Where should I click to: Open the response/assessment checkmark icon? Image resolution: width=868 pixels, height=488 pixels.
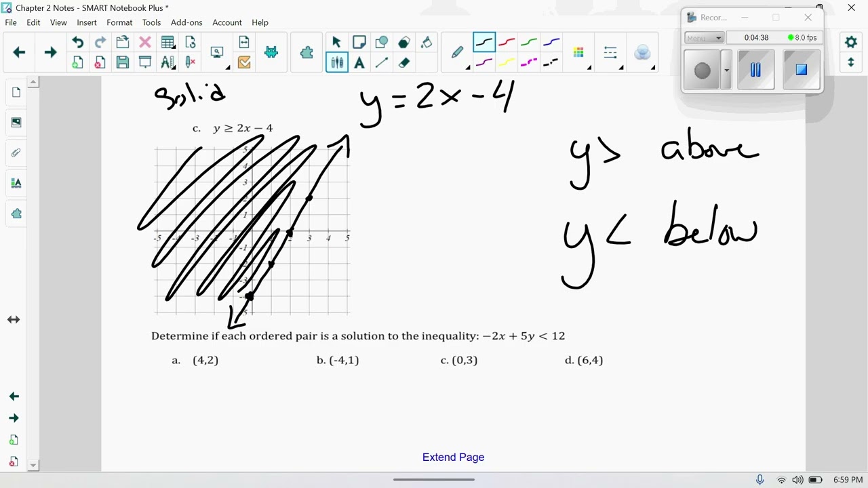tap(244, 63)
